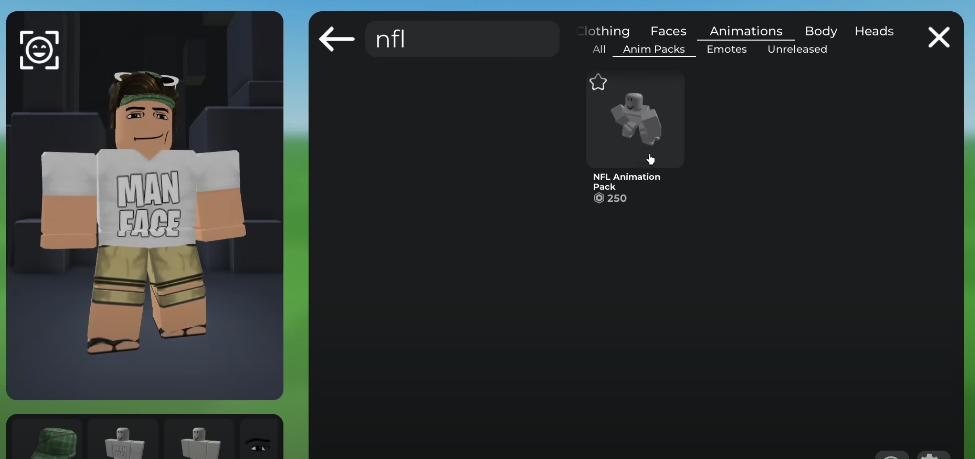
Task: Show the Unreleased sub-category
Action: click(x=797, y=49)
